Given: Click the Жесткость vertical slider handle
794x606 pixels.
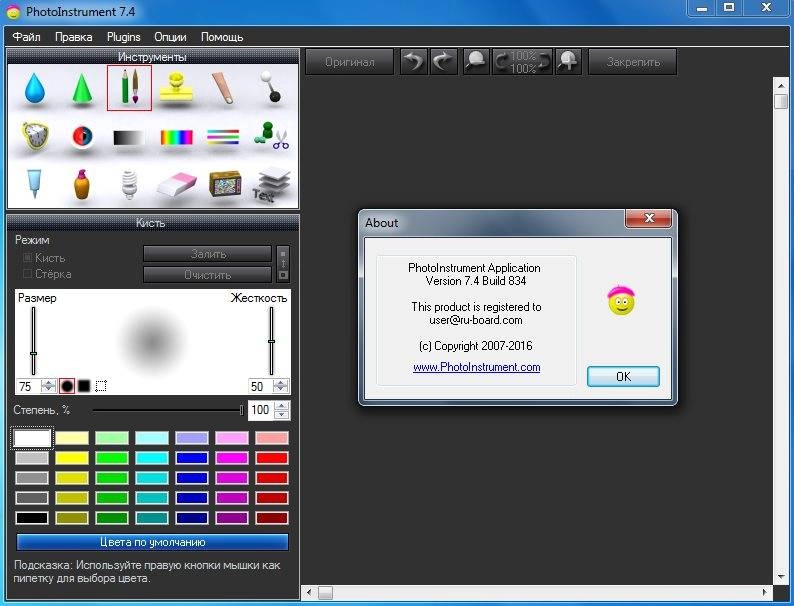Looking at the screenshot, I should coord(271,342).
